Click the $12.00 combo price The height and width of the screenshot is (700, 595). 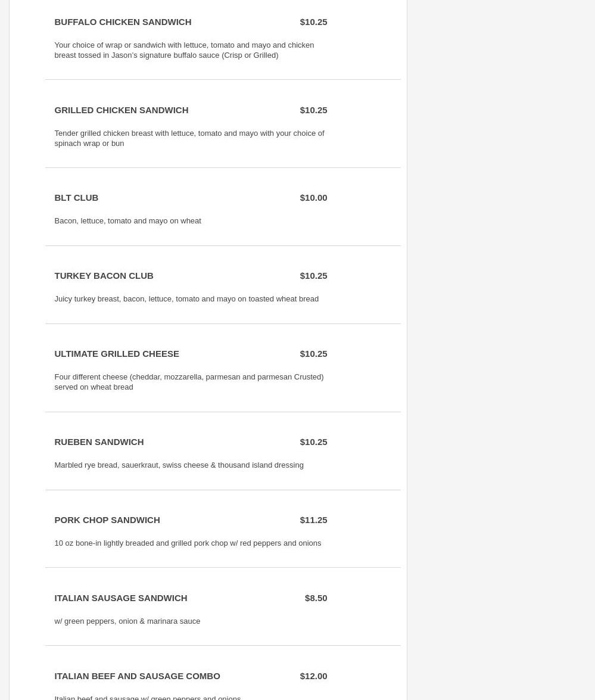point(313,676)
